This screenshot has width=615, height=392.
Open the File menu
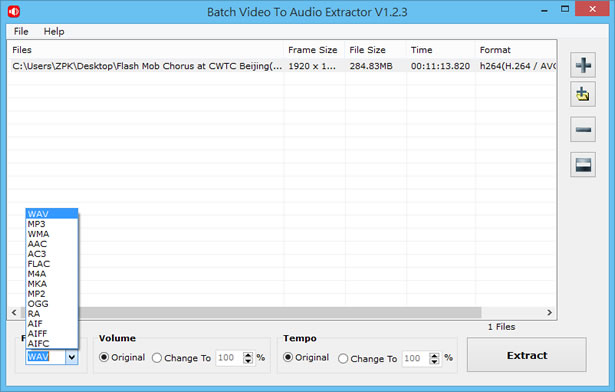tap(21, 31)
